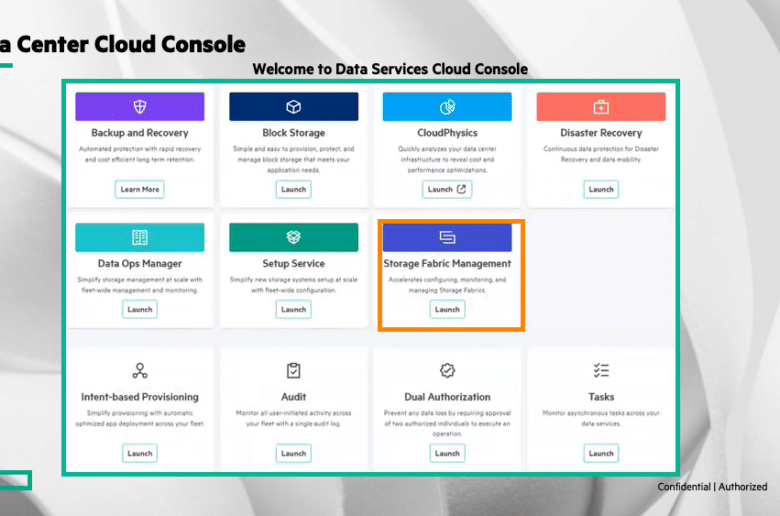Click the CloudPhysics title text
The width and height of the screenshot is (780, 516).
[447, 133]
